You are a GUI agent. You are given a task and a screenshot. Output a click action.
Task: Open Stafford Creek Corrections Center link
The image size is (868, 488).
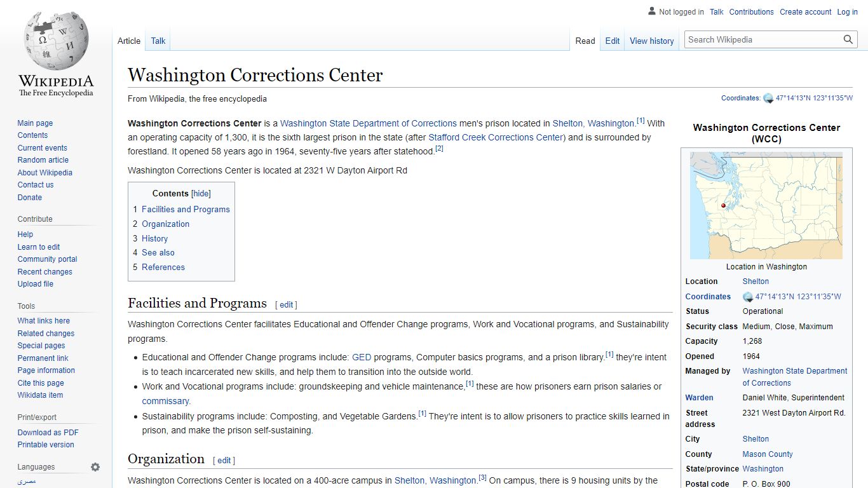(x=496, y=137)
